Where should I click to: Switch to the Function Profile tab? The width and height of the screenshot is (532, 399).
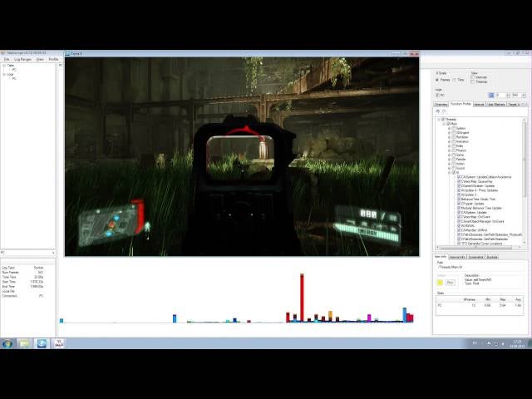[461, 105]
